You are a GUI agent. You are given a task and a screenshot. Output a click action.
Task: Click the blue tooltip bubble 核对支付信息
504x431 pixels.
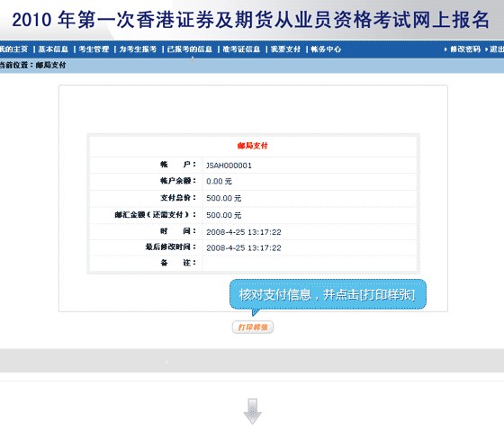328,294
